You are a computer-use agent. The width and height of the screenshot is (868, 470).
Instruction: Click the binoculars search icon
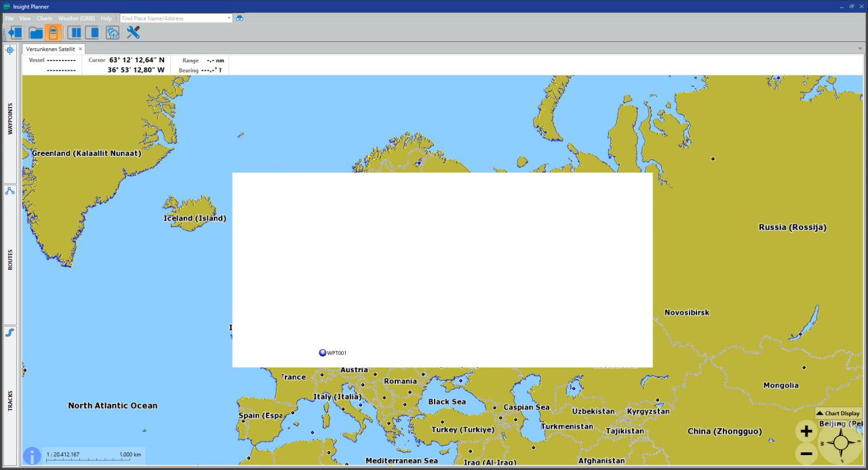(239, 18)
